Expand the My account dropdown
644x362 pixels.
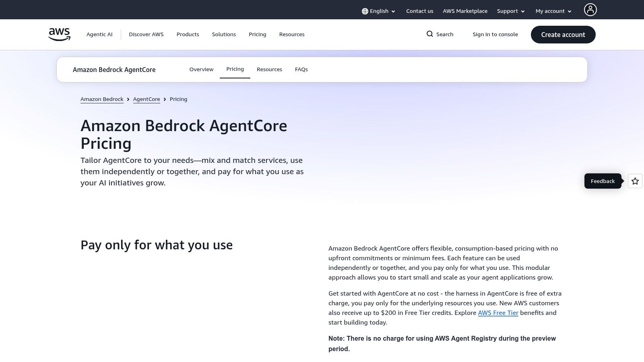coord(553,11)
